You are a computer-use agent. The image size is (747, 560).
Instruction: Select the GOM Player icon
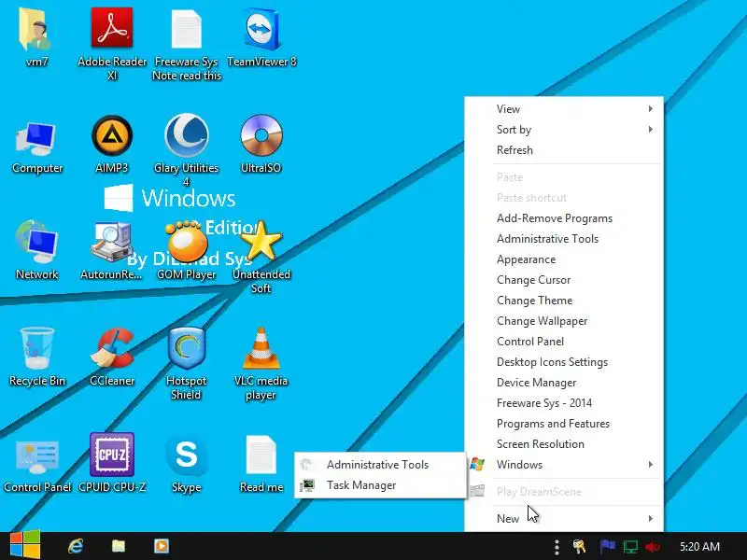coord(186,242)
